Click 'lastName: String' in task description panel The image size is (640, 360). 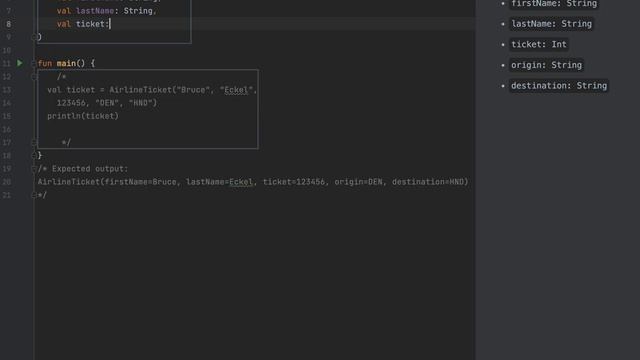[551, 24]
